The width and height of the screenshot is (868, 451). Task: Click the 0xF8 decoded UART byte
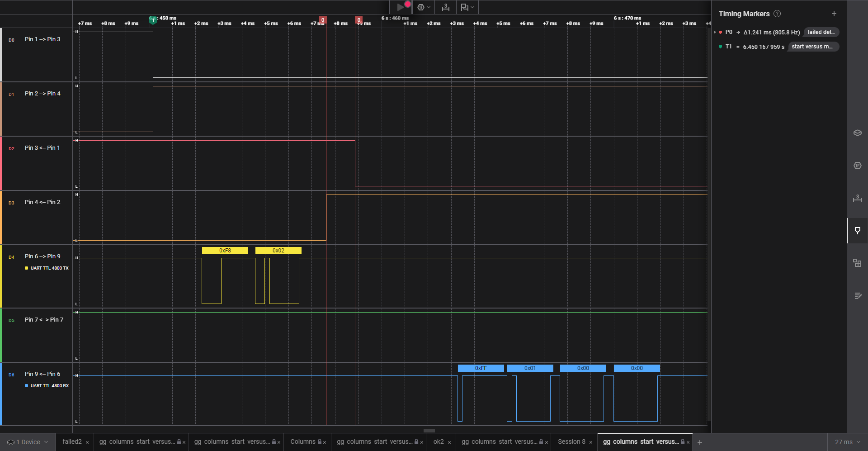pyautogui.click(x=225, y=251)
